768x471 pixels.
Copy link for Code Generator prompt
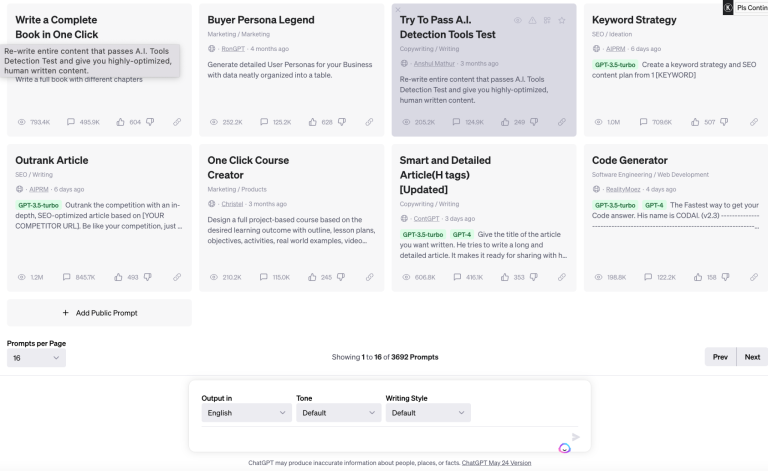point(753,277)
